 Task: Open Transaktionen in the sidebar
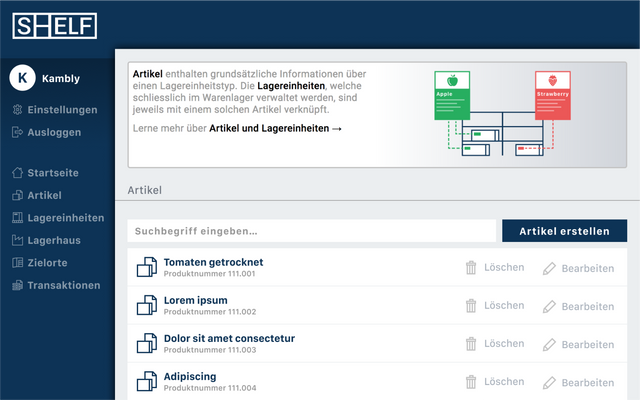tap(64, 285)
